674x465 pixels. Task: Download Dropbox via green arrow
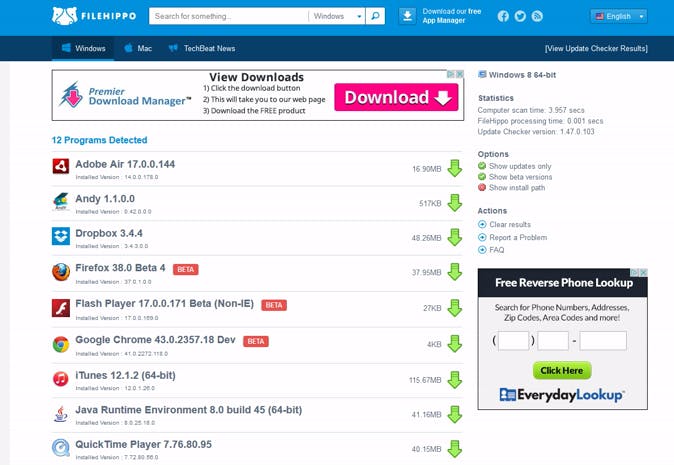(x=454, y=237)
